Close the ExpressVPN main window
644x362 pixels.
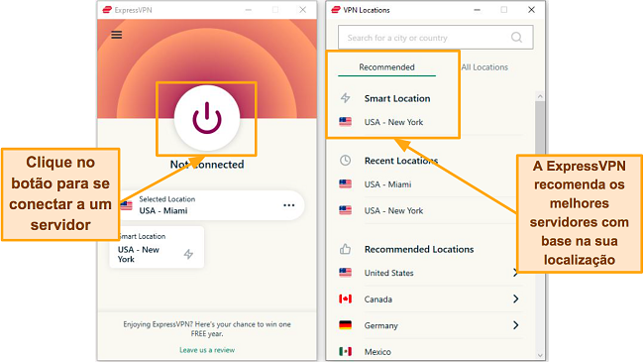[303, 10]
